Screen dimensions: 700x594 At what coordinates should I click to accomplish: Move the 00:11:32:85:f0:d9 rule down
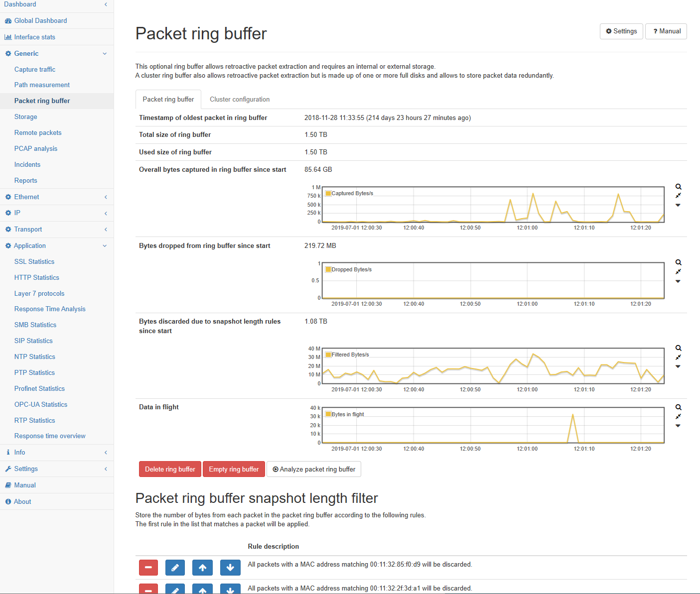coord(230,567)
